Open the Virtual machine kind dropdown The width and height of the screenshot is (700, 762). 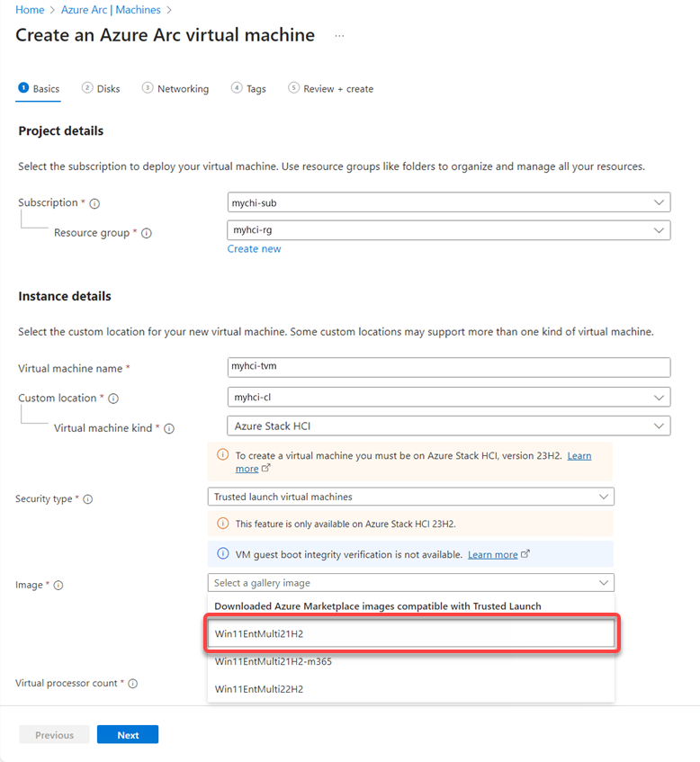pos(449,426)
